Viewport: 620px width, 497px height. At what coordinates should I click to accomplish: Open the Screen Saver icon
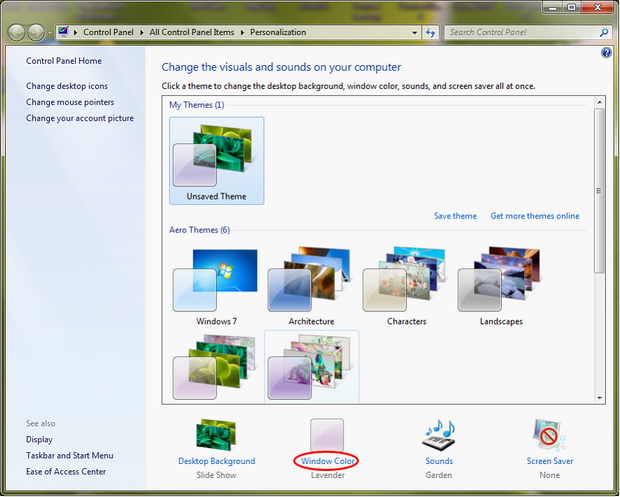pos(548,435)
